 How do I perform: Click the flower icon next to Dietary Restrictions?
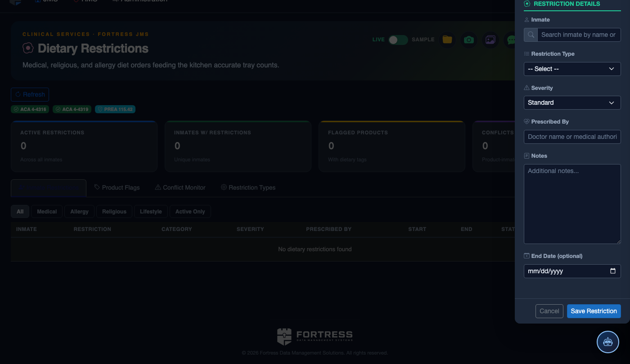(x=28, y=48)
